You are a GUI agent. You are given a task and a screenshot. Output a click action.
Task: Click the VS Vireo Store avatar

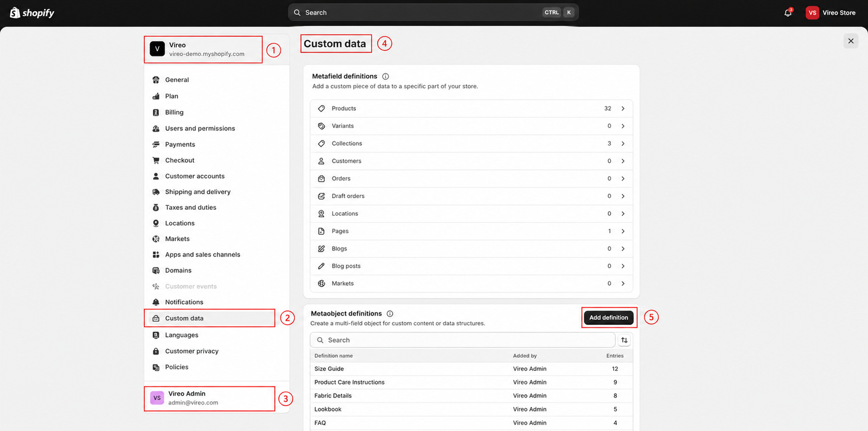point(812,12)
